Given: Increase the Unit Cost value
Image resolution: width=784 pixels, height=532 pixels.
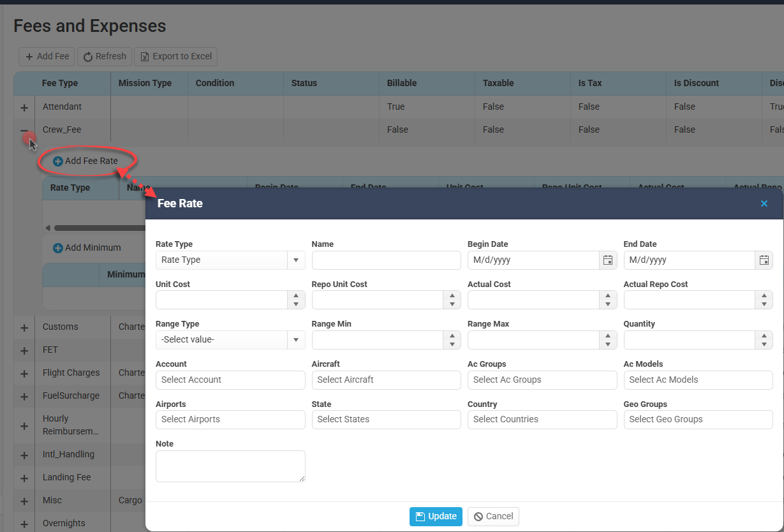Looking at the screenshot, I should pos(296,296).
